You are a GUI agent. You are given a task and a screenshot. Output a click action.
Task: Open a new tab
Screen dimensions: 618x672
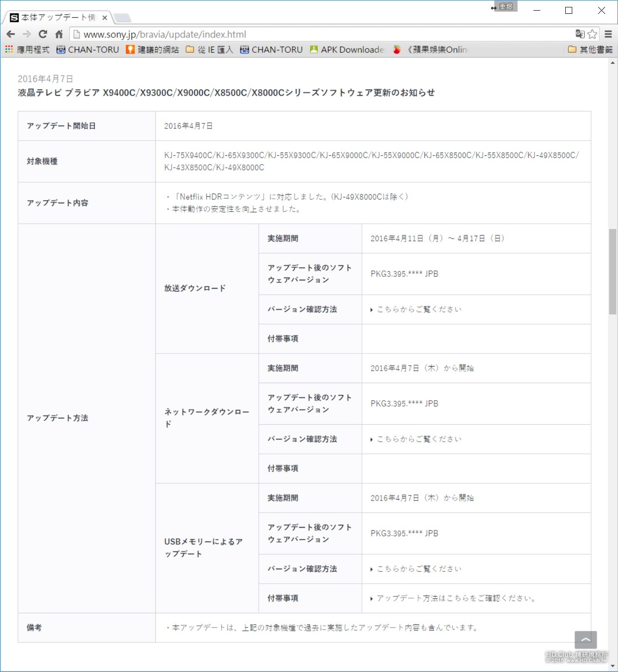click(122, 18)
